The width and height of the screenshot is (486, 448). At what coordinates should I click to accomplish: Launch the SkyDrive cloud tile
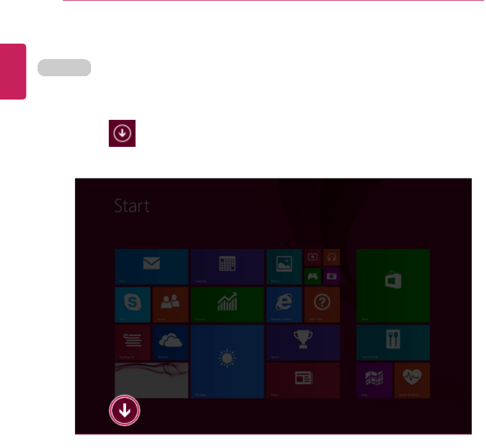click(x=170, y=342)
